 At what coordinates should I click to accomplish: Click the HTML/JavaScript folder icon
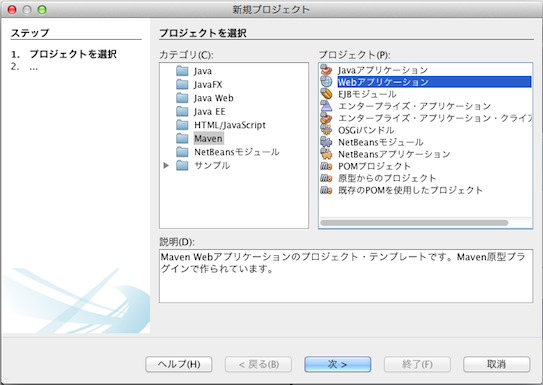182,125
